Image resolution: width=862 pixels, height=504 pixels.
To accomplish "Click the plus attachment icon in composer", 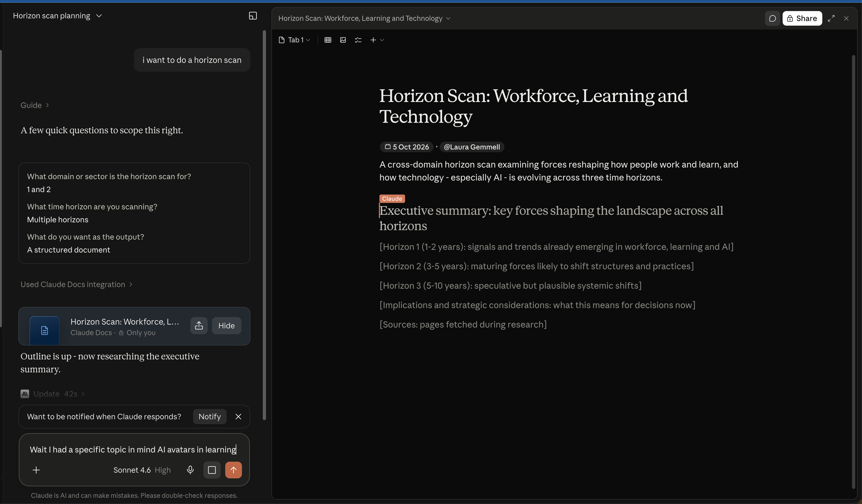I will pyautogui.click(x=36, y=470).
